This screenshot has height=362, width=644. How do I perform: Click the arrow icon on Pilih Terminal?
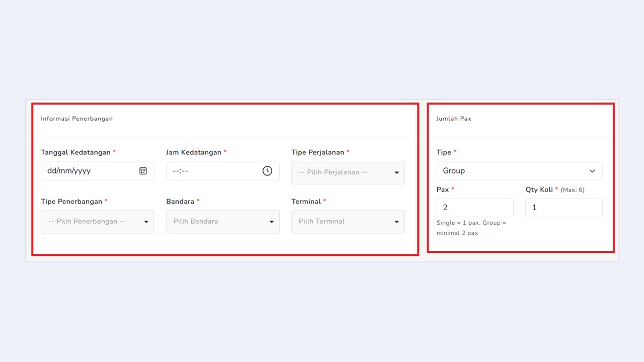(x=396, y=222)
